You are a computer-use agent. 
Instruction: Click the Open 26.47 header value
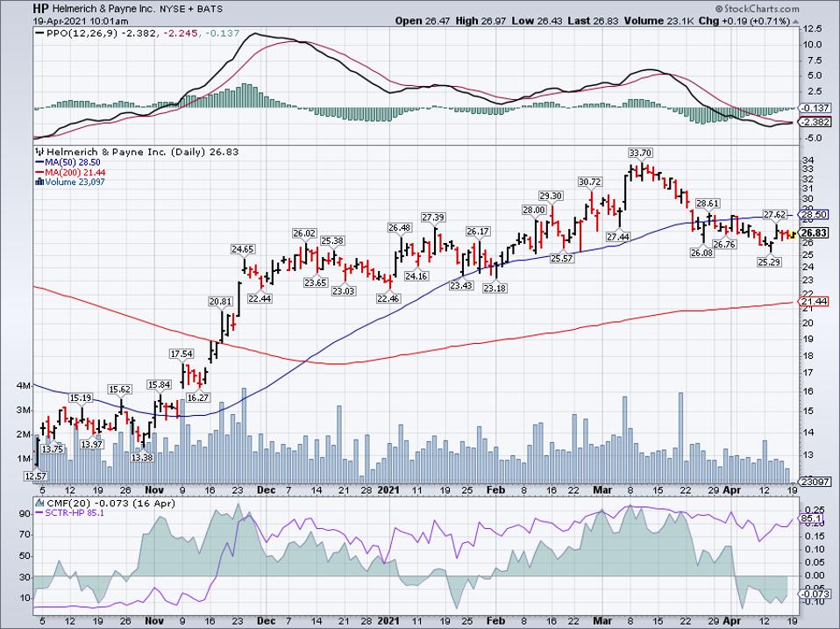[x=423, y=21]
